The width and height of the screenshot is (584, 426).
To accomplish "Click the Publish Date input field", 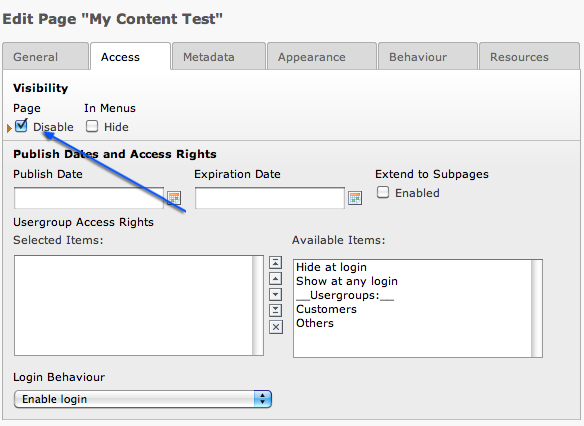I will [89, 198].
